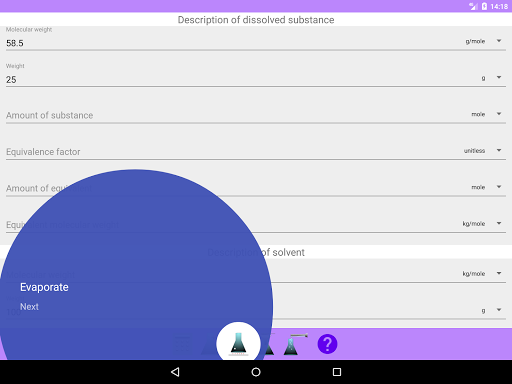Open help via purple question mark icon
Image resolution: width=512 pixels, height=384 pixels.
tap(327, 344)
